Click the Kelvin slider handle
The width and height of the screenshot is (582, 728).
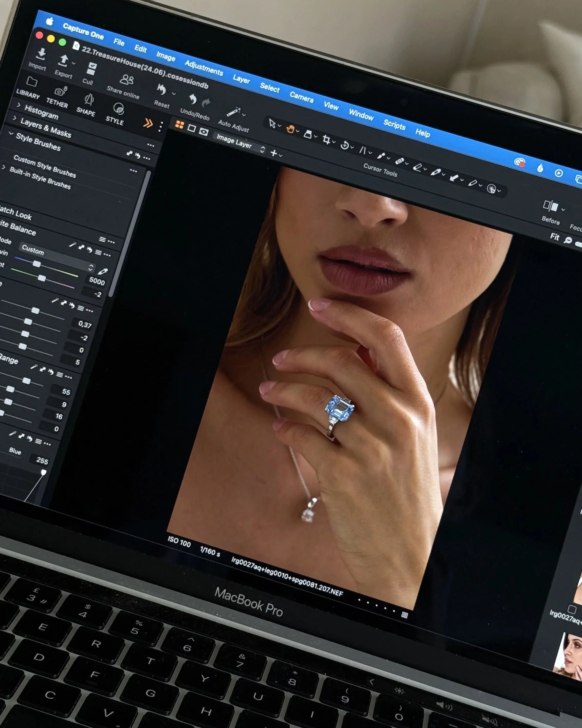coord(37,264)
